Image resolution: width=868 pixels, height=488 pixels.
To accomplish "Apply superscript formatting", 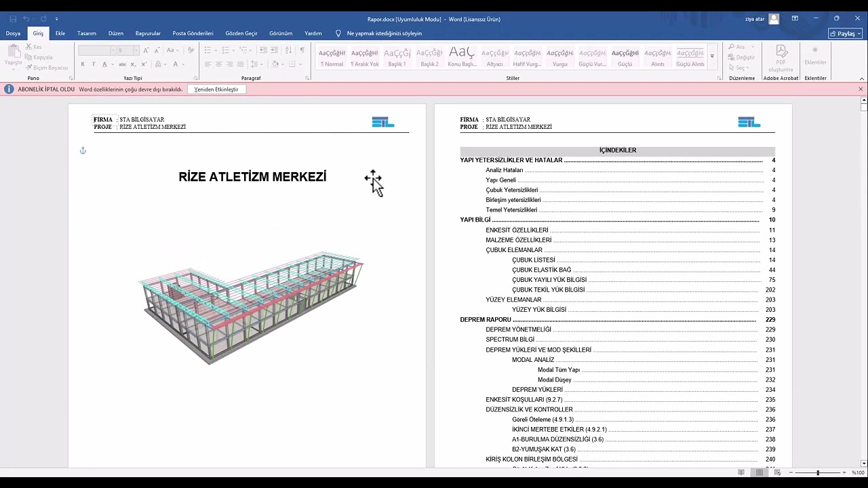I will click(144, 64).
